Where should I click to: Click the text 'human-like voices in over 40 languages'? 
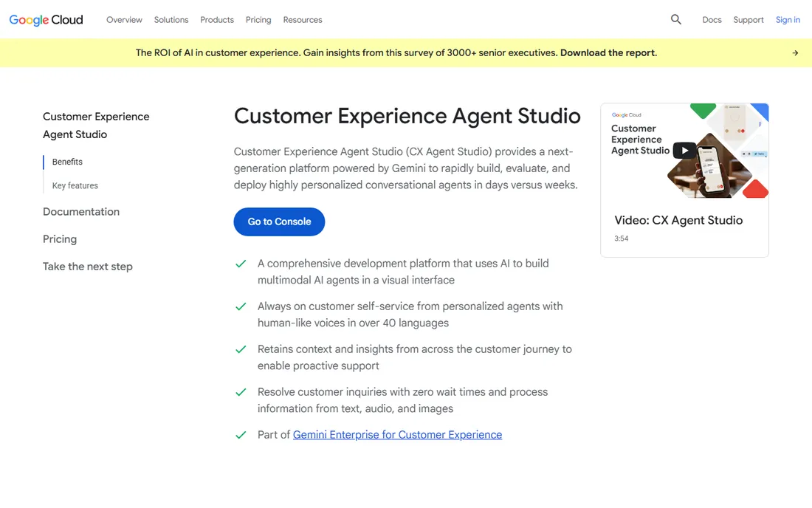click(x=353, y=323)
